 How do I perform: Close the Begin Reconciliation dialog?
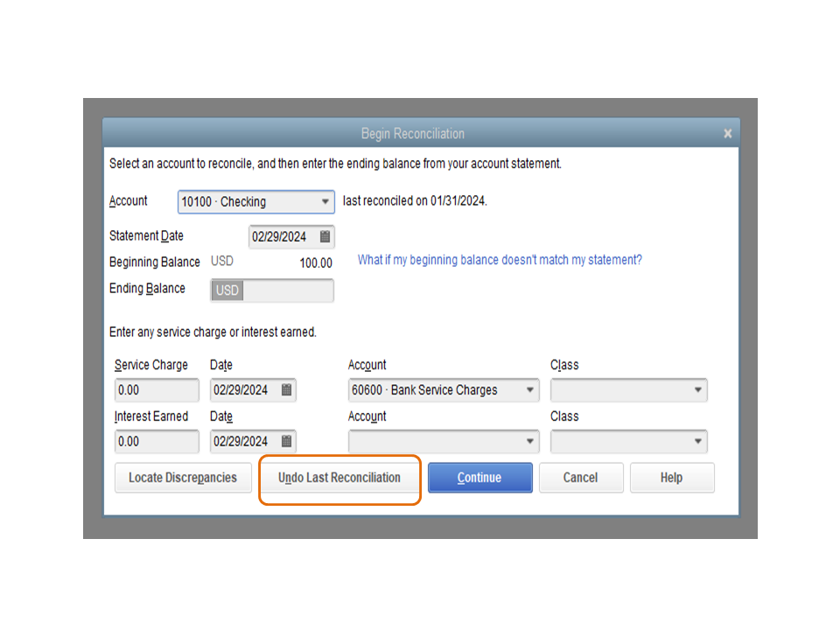(x=727, y=133)
